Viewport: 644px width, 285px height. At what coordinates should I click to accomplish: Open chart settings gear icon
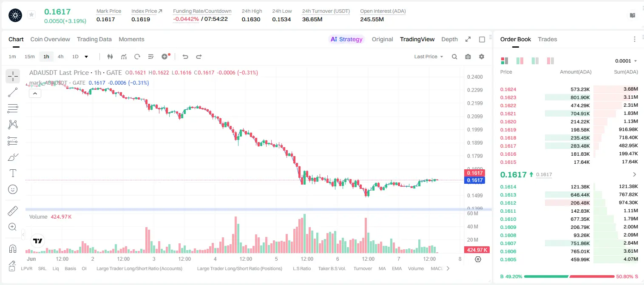[x=482, y=57]
